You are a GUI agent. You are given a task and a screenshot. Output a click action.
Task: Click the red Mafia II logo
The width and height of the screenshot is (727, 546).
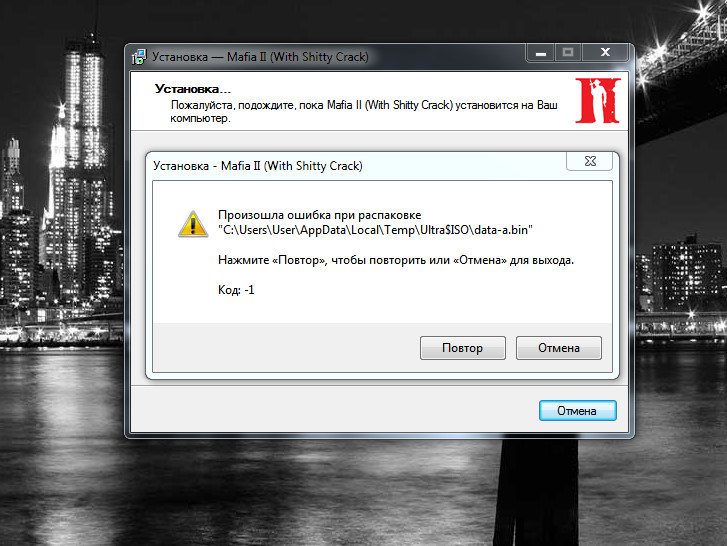coord(598,101)
